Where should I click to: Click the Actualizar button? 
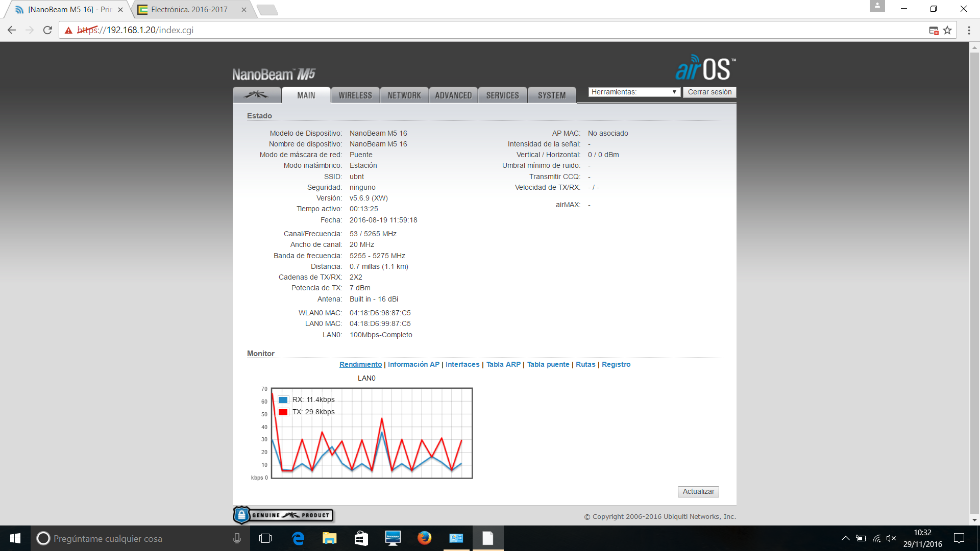click(x=698, y=491)
